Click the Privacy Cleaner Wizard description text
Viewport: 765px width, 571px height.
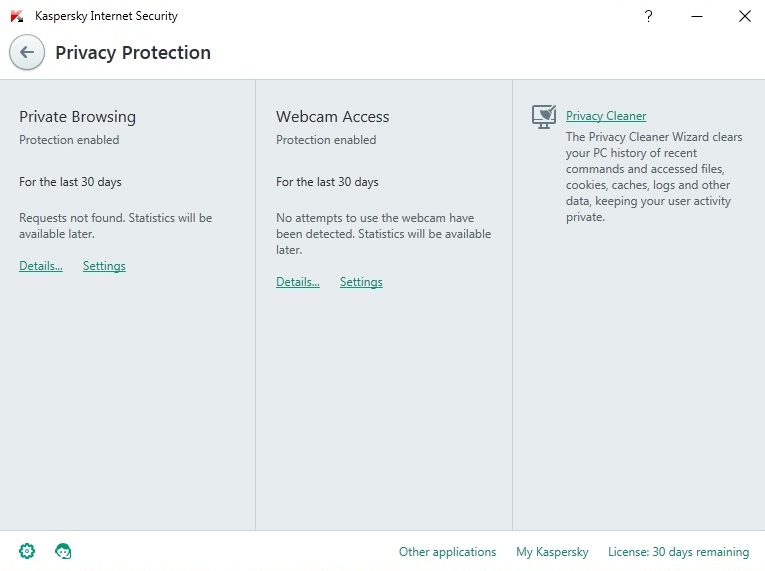[x=654, y=177]
